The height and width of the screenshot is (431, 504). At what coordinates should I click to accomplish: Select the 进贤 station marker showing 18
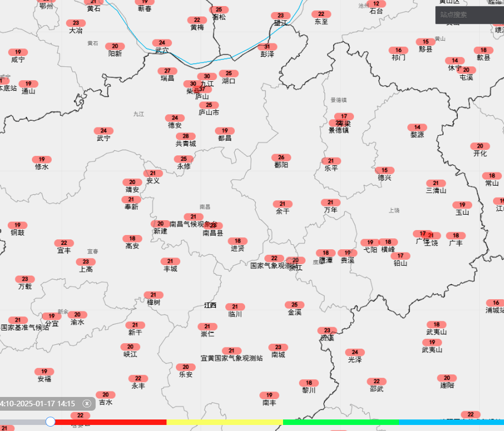[237, 241]
